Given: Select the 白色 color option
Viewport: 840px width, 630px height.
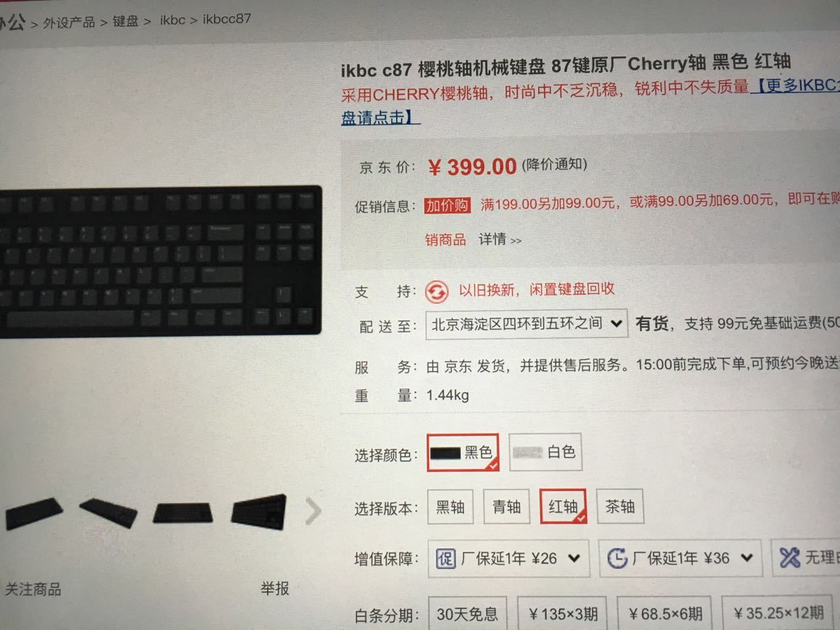Looking at the screenshot, I should [x=545, y=452].
